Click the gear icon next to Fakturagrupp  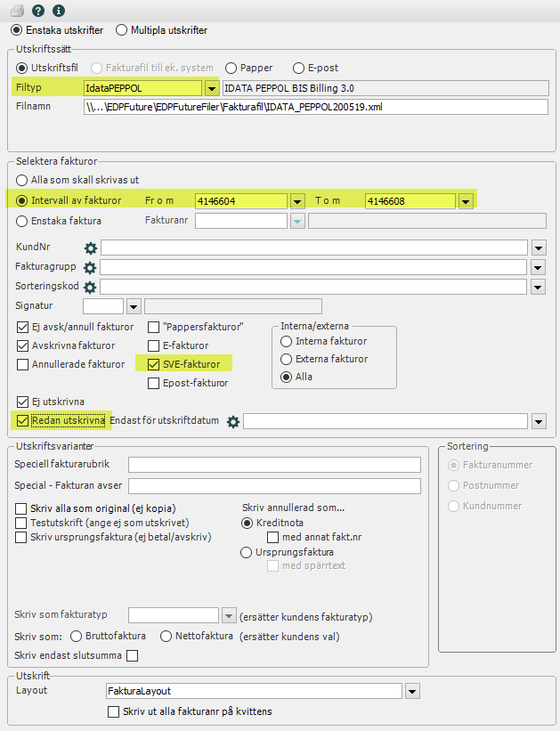(90, 268)
